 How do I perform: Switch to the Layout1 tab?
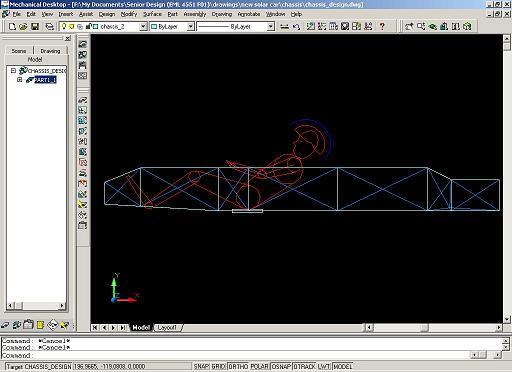click(167, 327)
